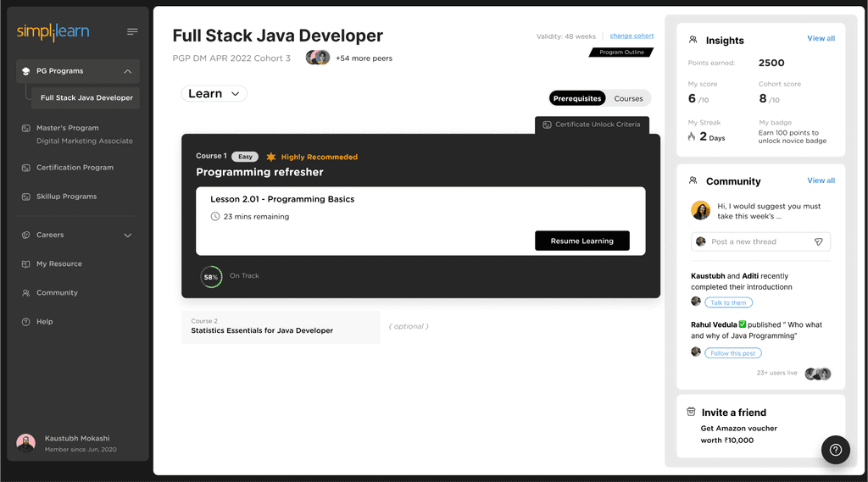Viewport: 868px width, 482px height.
Task: Click the peers avatar group
Action: (318, 58)
